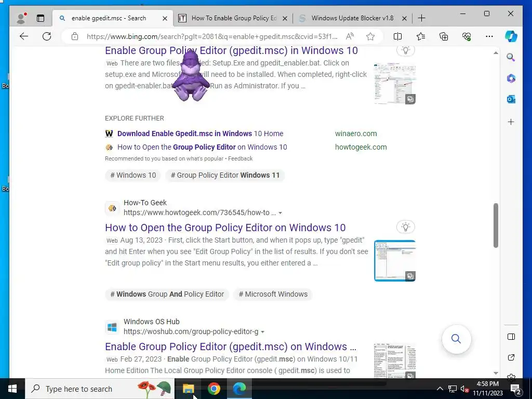Open the Collections icon

click(444, 36)
